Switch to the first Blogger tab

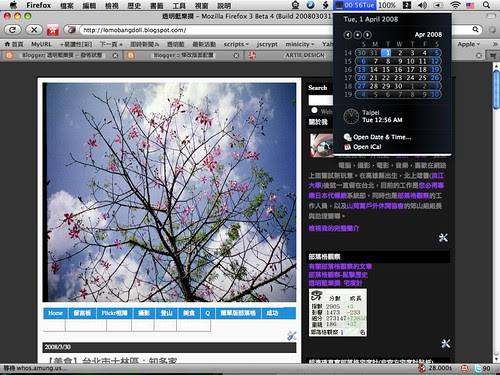pos(62,55)
